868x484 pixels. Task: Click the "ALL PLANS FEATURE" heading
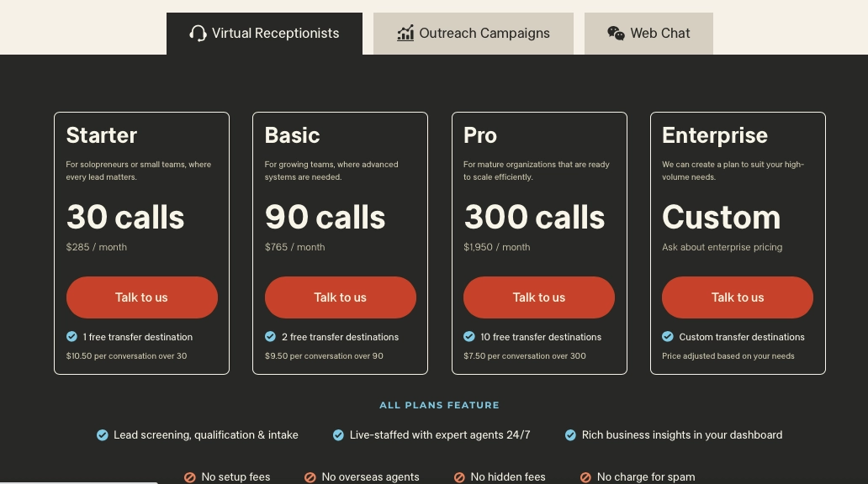point(439,406)
